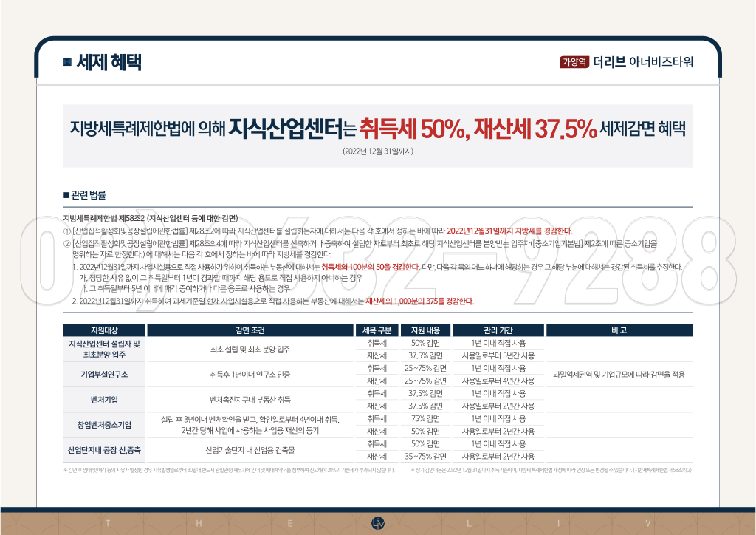Click the red 가양역 badge
756x535 pixels.
[x=574, y=62]
